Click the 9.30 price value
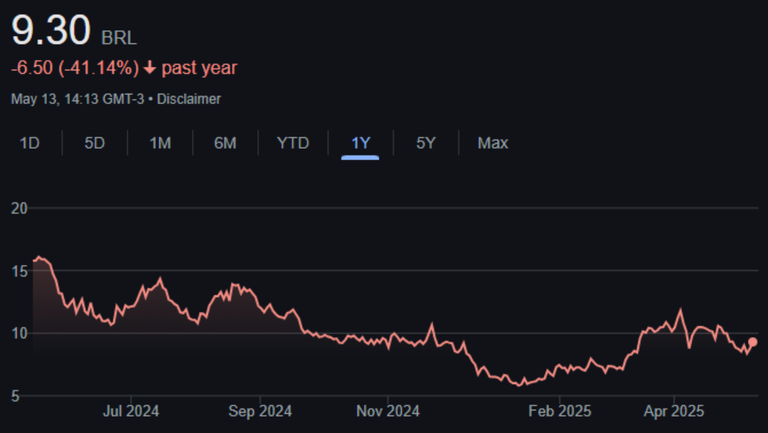768x433 pixels. [50, 30]
